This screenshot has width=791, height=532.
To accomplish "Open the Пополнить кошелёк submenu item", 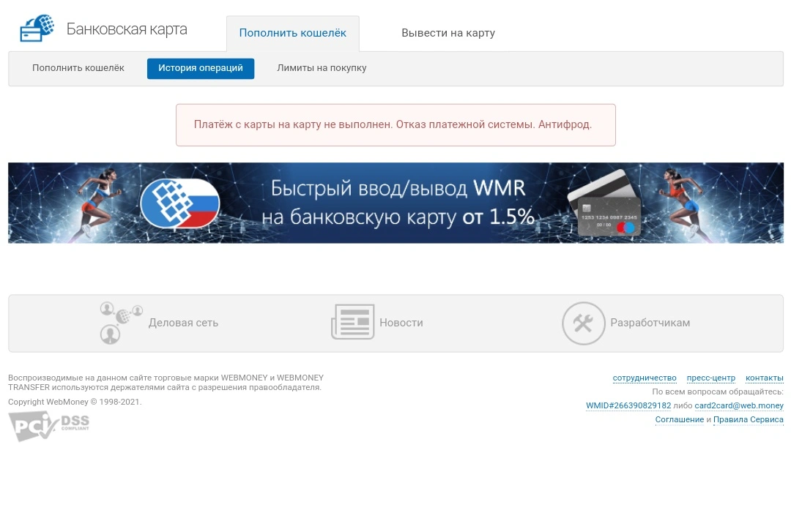I will pos(78,68).
